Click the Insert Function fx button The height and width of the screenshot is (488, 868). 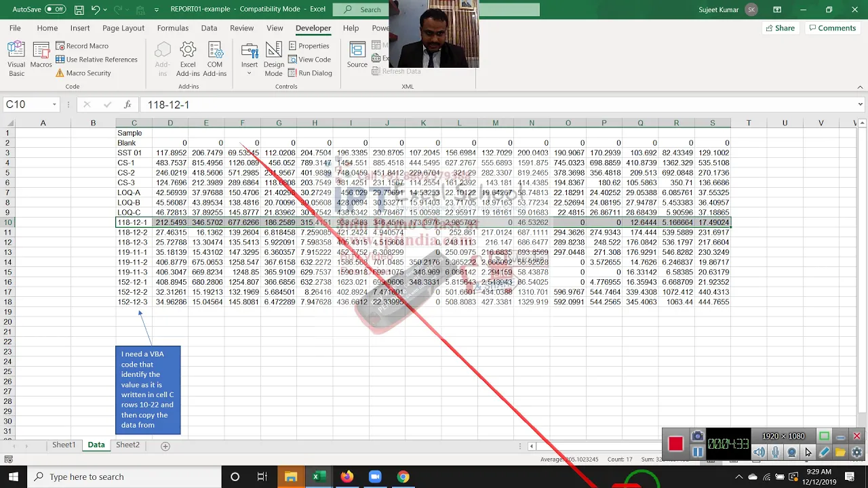point(127,104)
